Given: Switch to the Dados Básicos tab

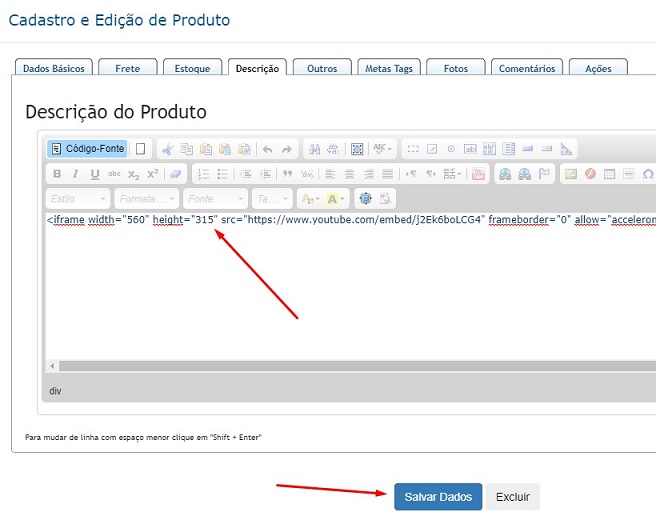Looking at the screenshot, I should click(54, 68).
